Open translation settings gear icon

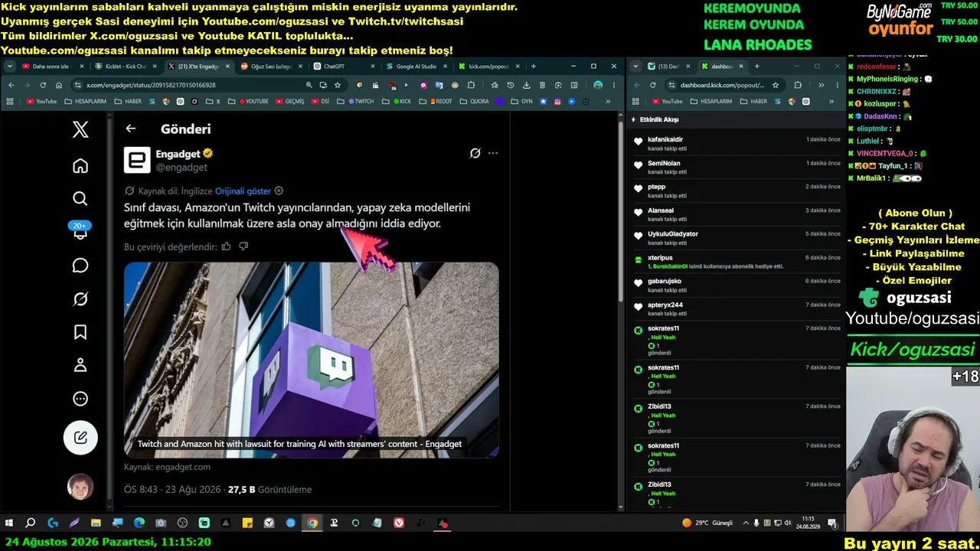click(279, 191)
